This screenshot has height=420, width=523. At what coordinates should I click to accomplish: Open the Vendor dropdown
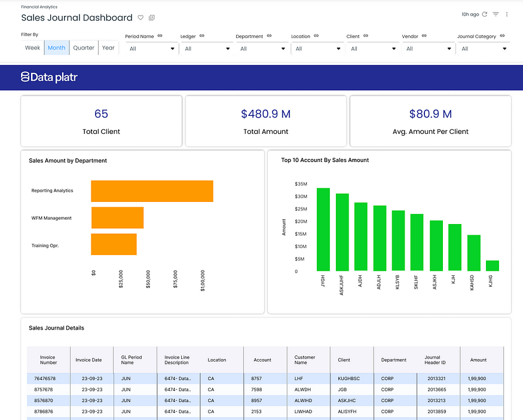point(429,48)
